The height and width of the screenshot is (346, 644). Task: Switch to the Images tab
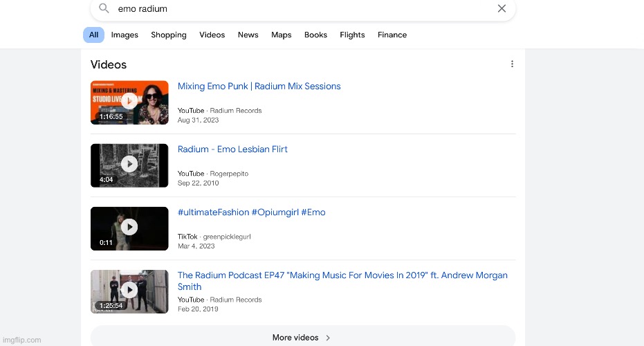(125, 35)
